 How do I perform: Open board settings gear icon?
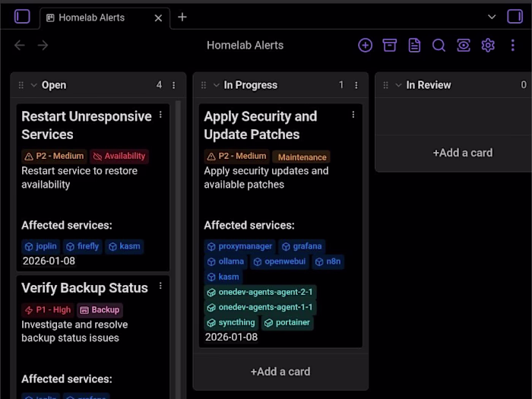[x=488, y=45]
